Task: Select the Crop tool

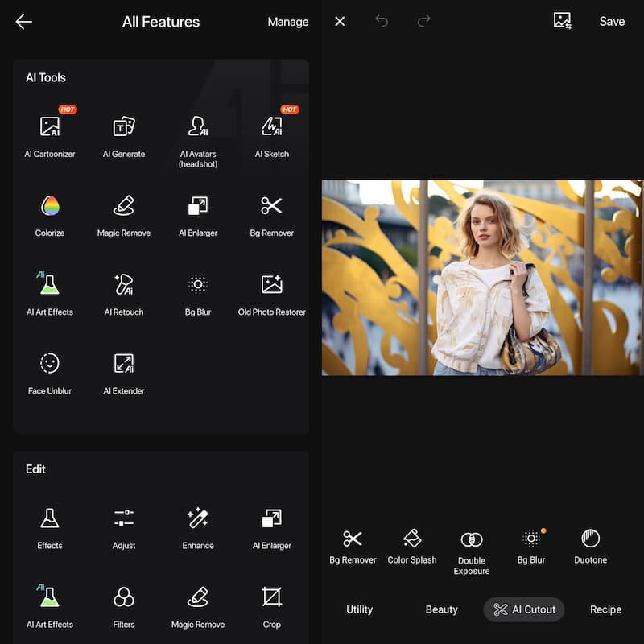Action: coord(272,608)
